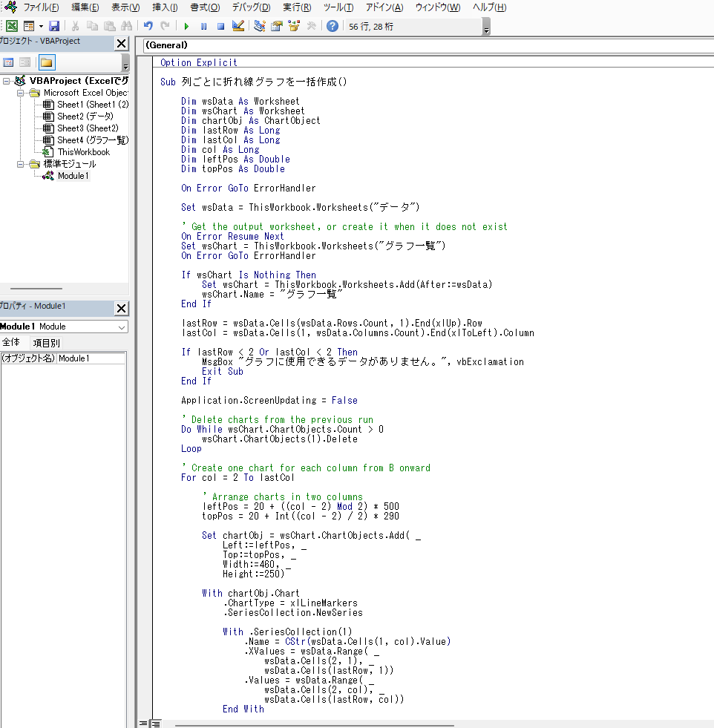Run the macro with green play button

186,27
